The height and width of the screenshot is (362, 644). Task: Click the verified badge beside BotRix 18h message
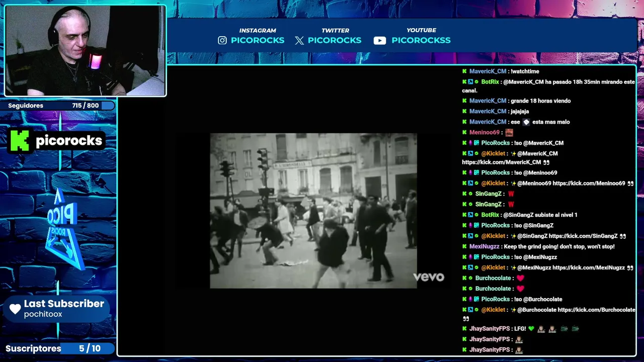[476, 82]
